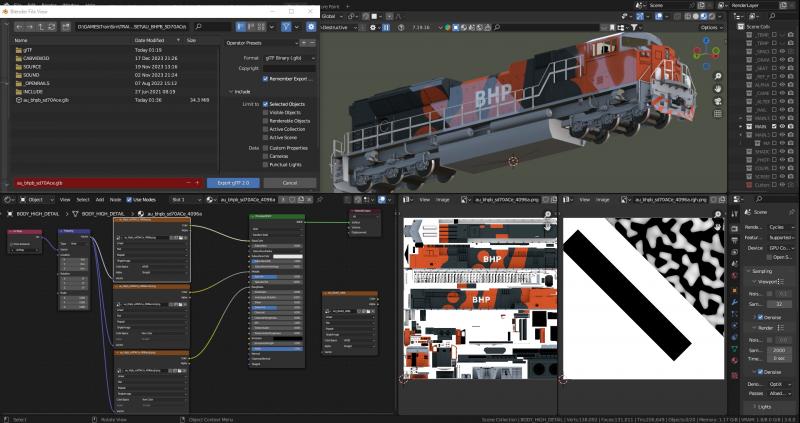Select solid shading mode in viewport header
800x423 pixels.
tap(696, 16)
